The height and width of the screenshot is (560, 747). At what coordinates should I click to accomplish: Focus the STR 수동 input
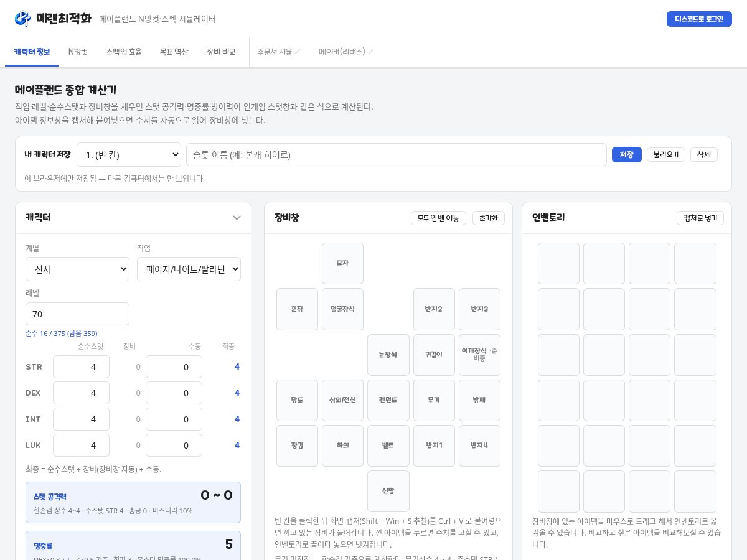174,367
